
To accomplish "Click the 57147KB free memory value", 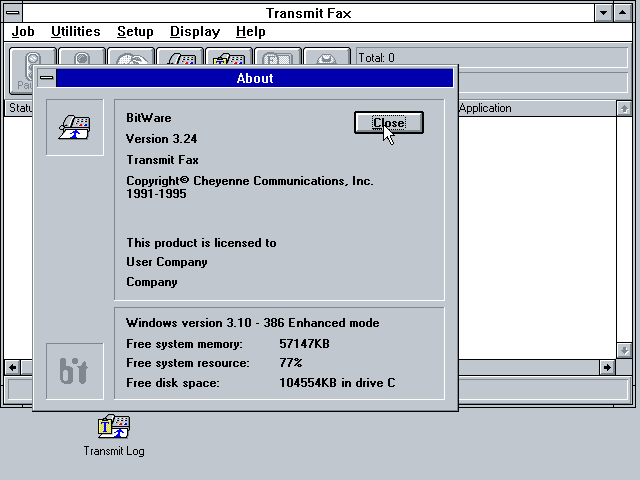I will point(304,344).
